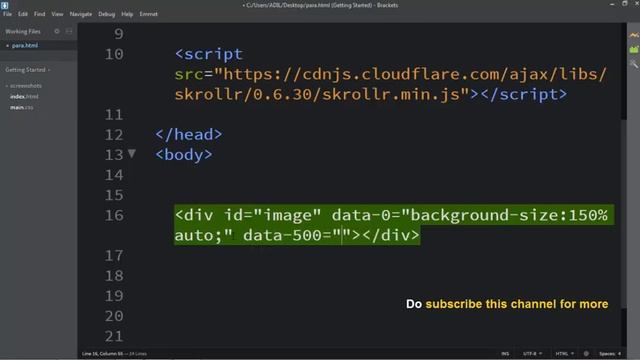Open Working Files gear settings
The width and height of the screenshot is (640, 360).
(x=57, y=31)
